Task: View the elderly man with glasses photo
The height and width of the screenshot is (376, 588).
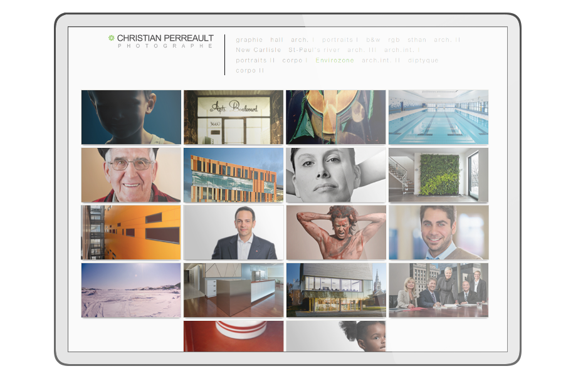Action: (131, 175)
